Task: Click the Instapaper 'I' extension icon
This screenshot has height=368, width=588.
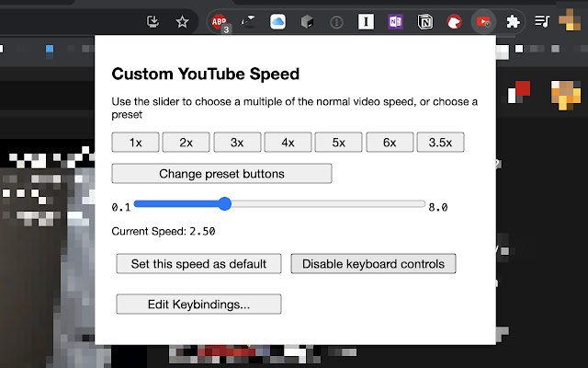Action: [x=366, y=22]
